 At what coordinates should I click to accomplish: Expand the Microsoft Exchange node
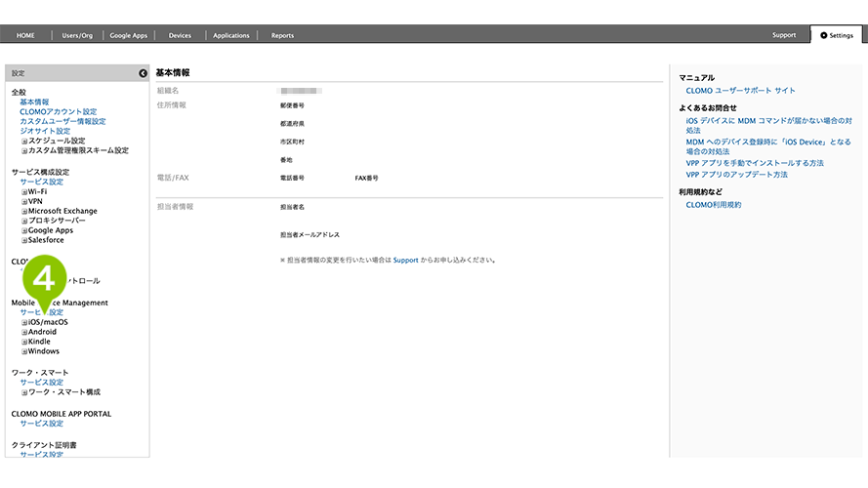tap(24, 212)
